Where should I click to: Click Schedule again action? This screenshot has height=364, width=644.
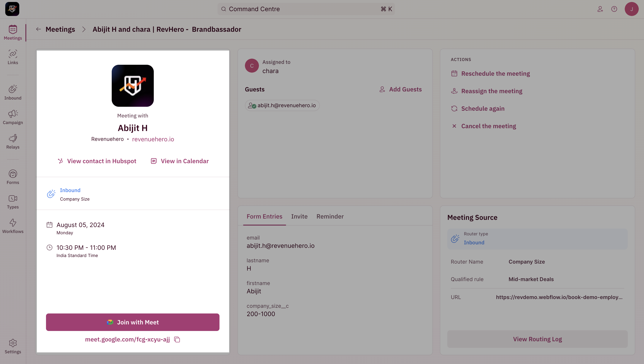483,108
